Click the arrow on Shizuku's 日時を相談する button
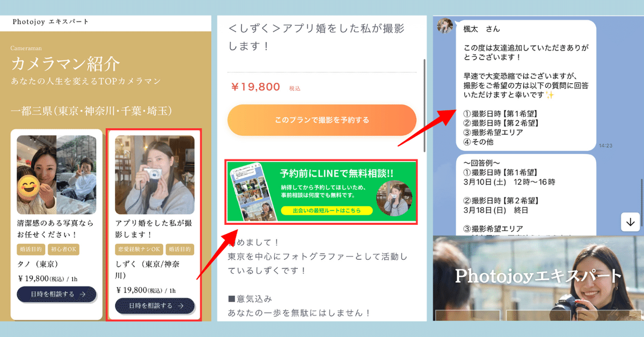Viewport: 644px width, 337px height. [180, 306]
